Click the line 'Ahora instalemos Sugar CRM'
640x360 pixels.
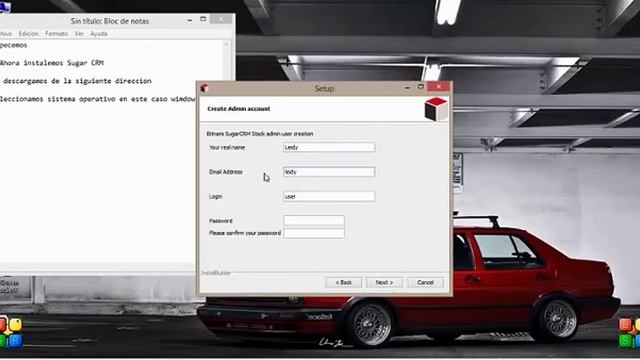coord(52,63)
